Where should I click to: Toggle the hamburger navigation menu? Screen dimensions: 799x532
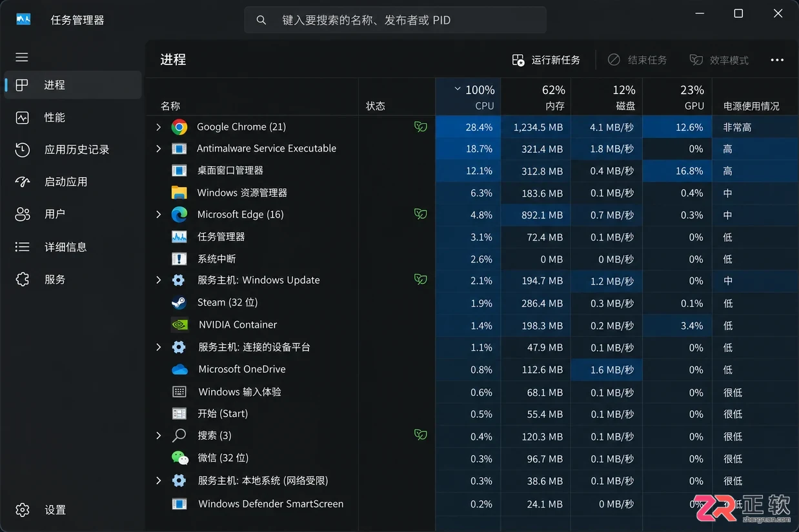tap(22, 57)
